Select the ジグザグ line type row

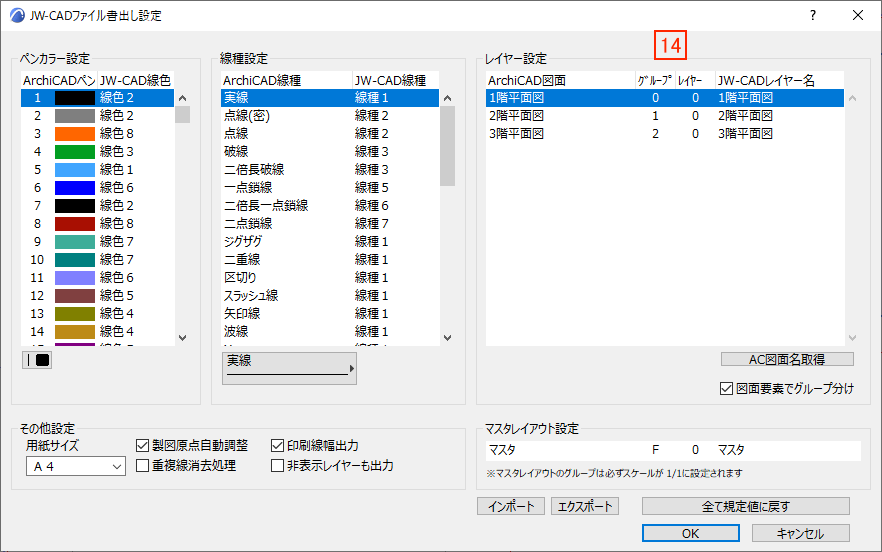pyautogui.click(x=330, y=242)
